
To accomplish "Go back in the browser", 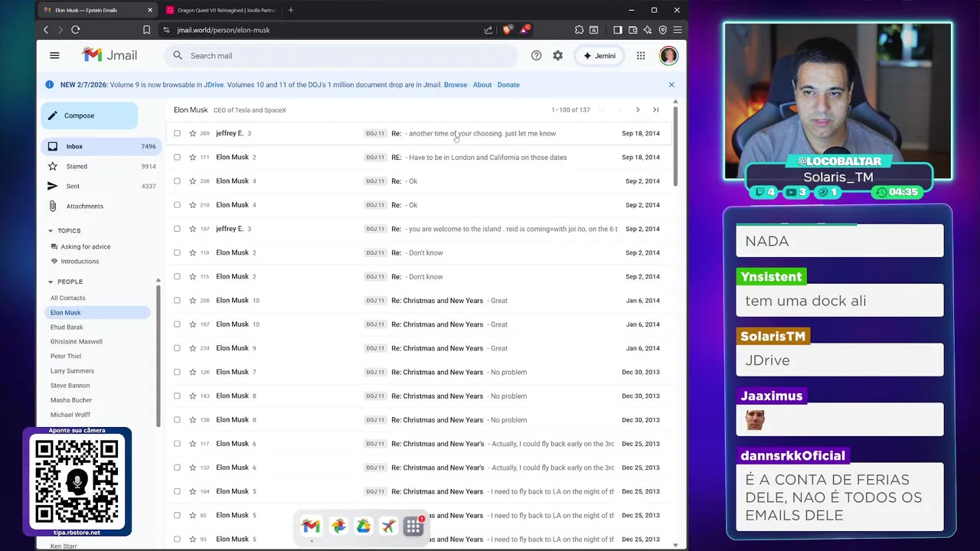I will (x=46, y=30).
